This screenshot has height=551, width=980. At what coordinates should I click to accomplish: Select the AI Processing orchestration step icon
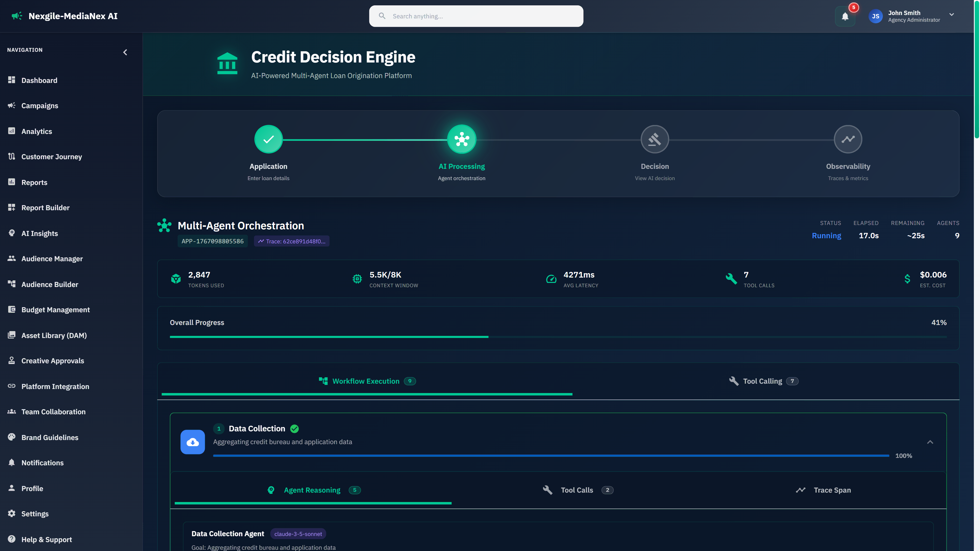[x=461, y=139]
